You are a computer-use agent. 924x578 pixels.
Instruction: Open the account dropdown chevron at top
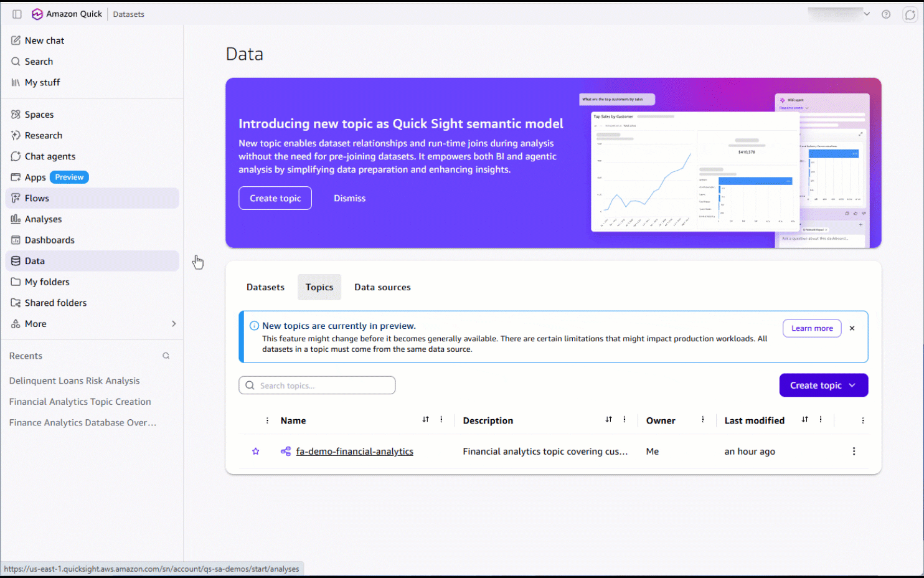(866, 14)
